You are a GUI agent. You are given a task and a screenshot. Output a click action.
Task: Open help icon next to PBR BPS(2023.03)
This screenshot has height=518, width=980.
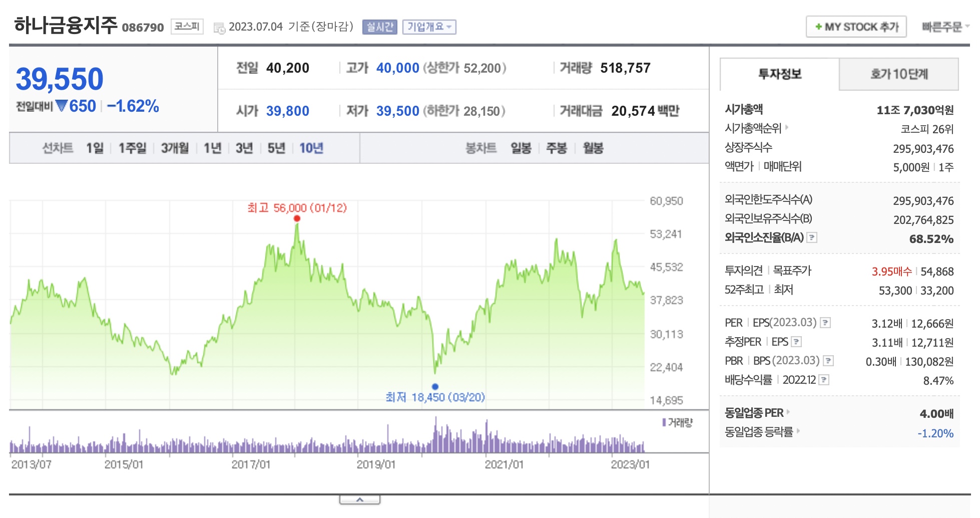(828, 361)
